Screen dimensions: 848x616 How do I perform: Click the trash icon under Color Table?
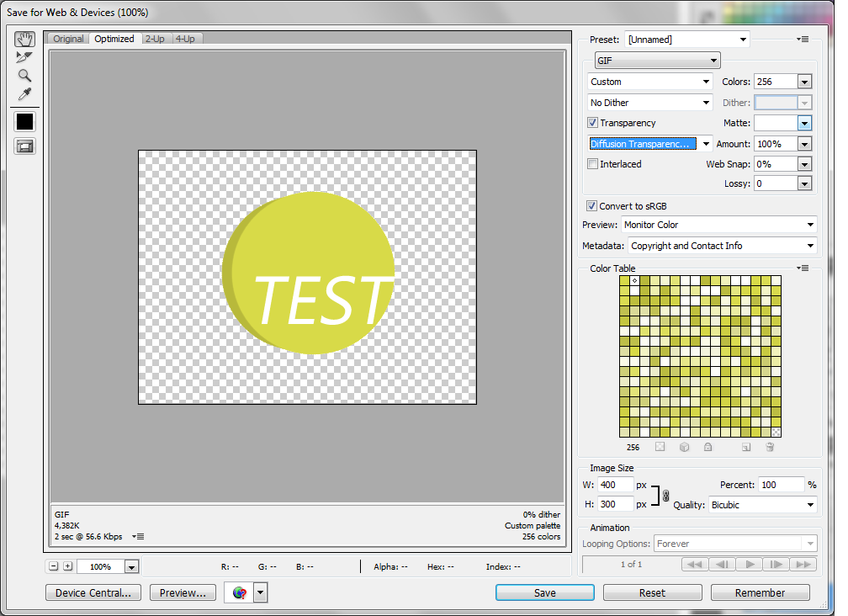[x=770, y=448]
